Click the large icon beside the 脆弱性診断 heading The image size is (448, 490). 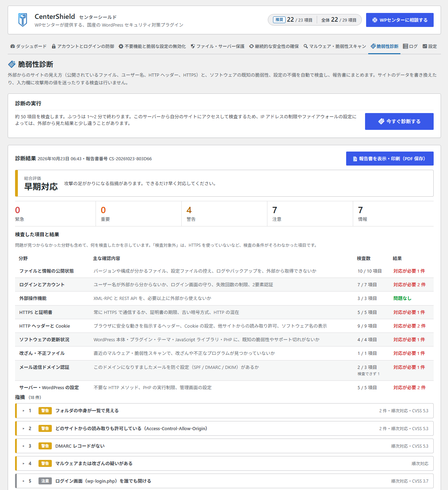pyautogui.click(x=12, y=64)
